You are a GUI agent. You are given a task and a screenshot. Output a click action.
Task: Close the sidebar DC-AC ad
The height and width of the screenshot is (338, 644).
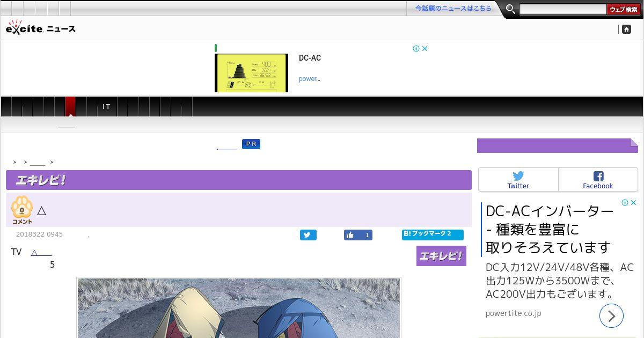pyautogui.click(x=633, y=202)
